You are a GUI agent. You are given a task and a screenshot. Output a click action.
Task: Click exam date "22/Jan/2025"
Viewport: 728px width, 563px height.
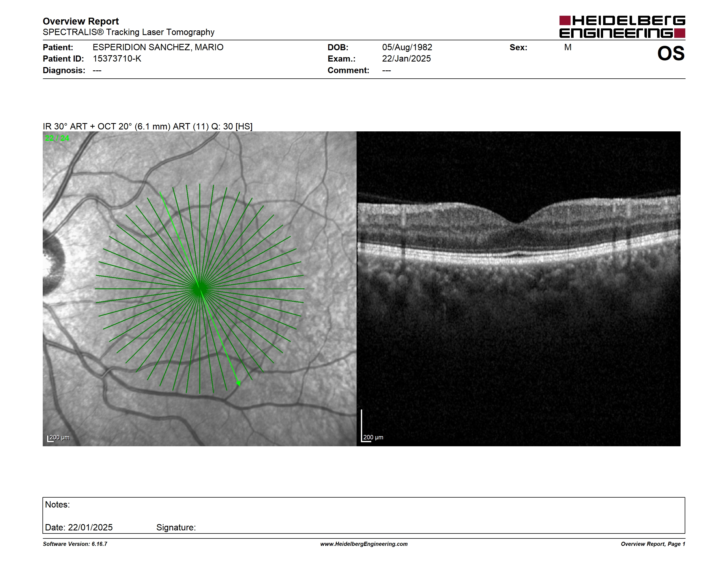[406, 59]
